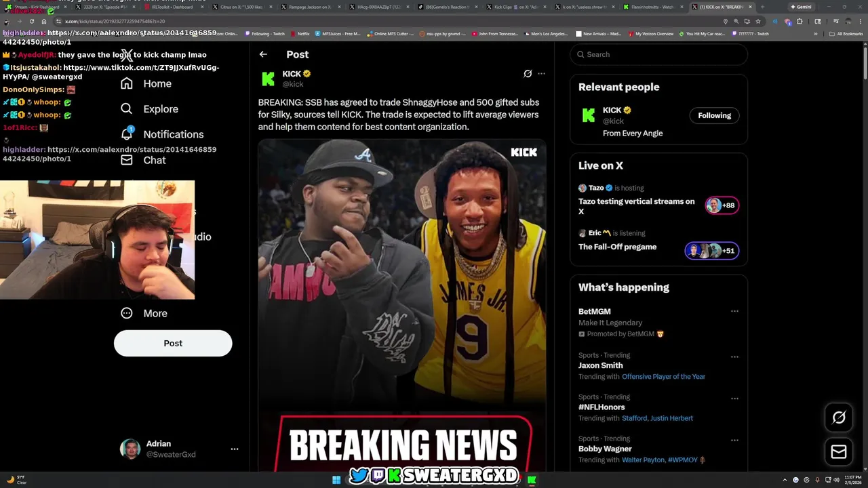
Task: Open options for Bobby Wagner trend
Action: point(734,440)
